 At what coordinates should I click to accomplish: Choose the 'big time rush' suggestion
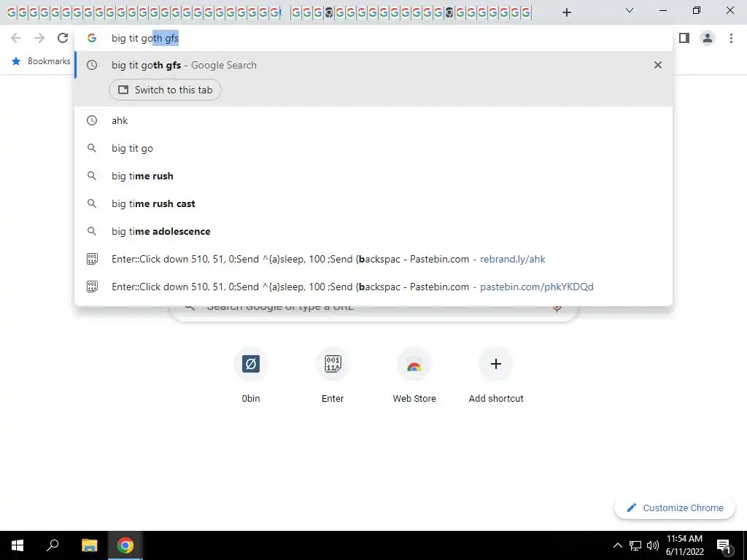point(373,176)
